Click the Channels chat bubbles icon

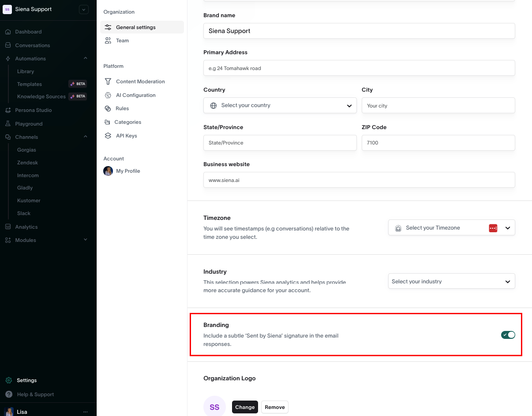tap(8, 137)
